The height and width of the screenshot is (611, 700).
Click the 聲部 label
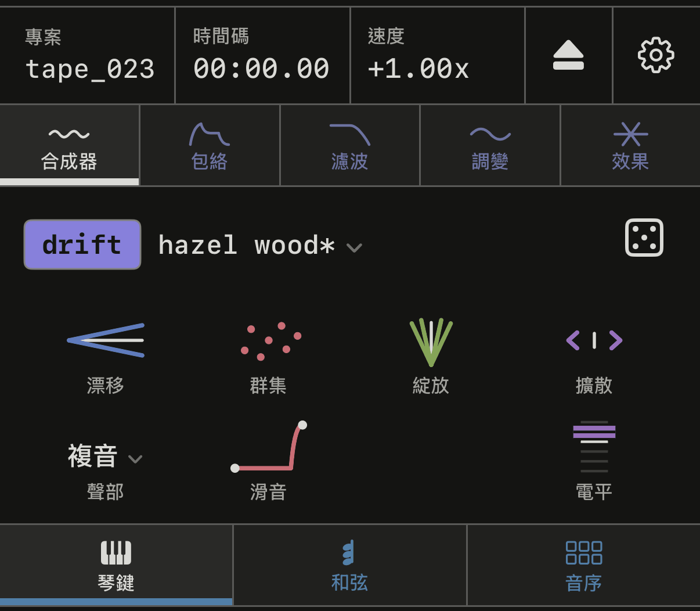(106, 493)
